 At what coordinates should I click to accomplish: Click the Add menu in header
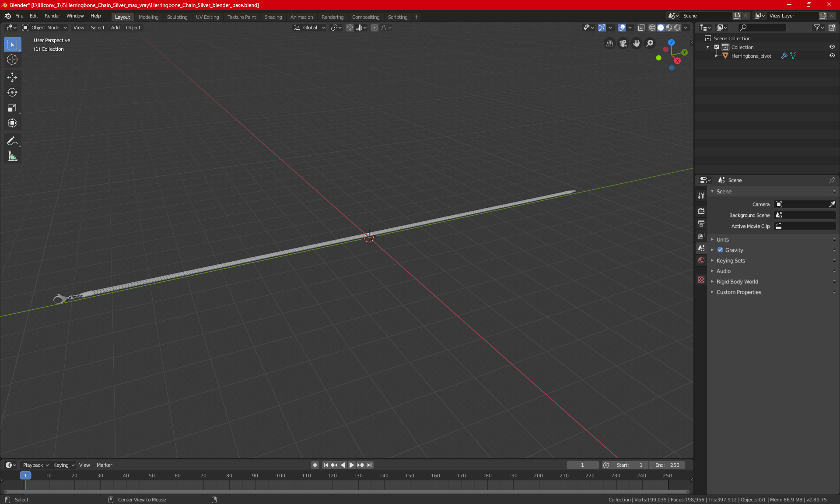(115, 28)
